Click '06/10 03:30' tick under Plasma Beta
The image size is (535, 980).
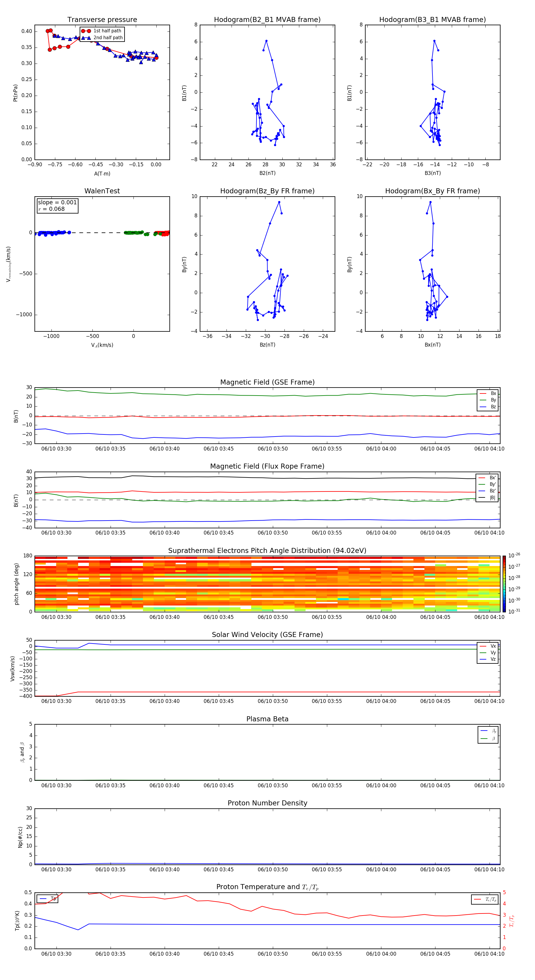pyautogui.click(x=56, y=785)
